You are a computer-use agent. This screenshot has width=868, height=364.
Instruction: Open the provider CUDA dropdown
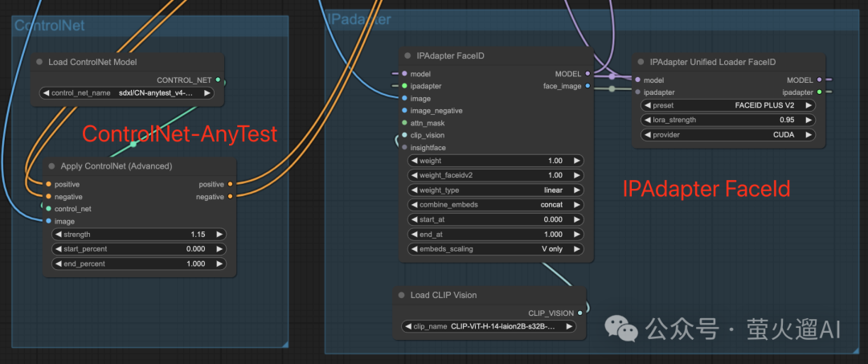[728, 134]
